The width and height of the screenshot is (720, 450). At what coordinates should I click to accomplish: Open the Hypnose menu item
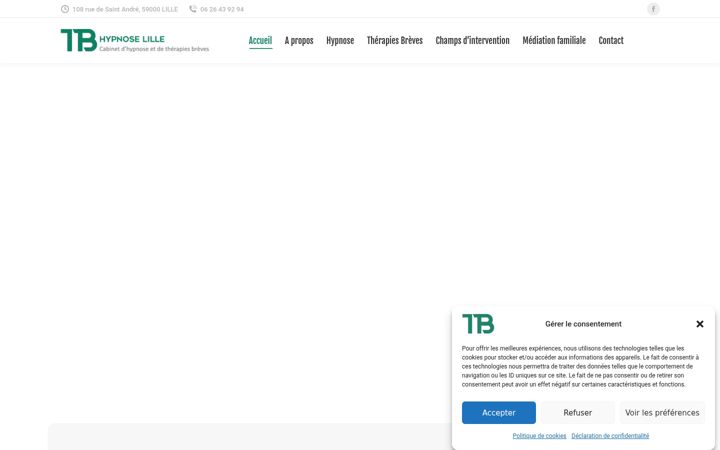(340, 40)
